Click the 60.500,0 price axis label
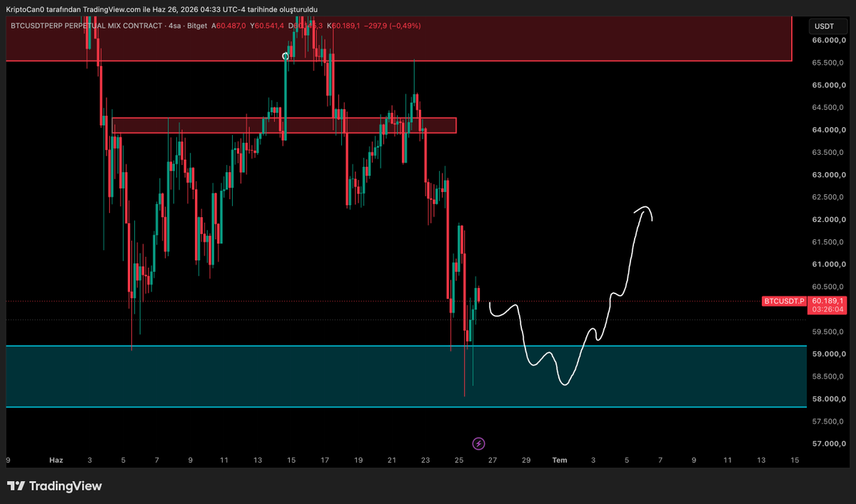The height and width of the screenshot is (504, 856). tap(829, 287)
